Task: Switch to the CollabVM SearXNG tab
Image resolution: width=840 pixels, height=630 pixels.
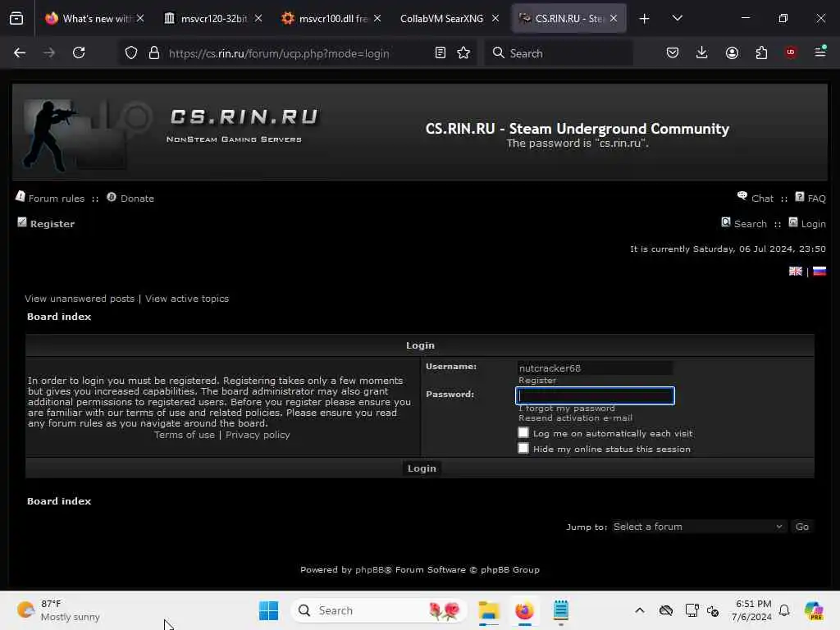Action: (442, 19)
